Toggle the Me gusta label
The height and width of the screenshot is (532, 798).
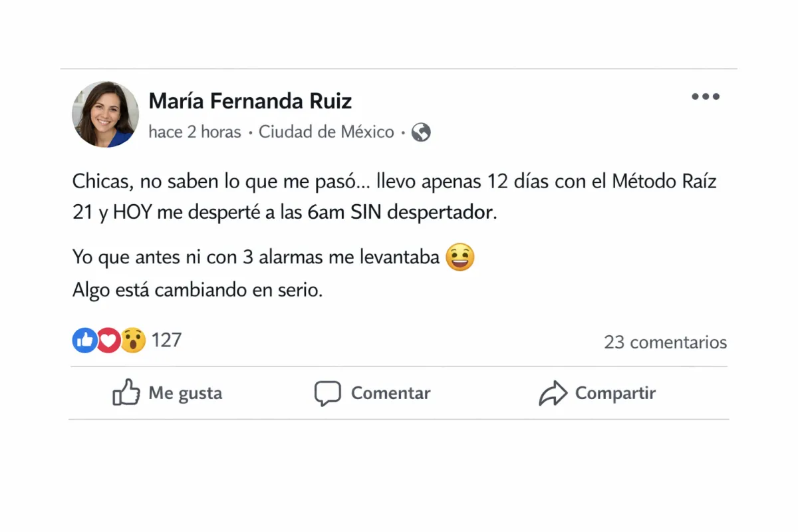186,393
